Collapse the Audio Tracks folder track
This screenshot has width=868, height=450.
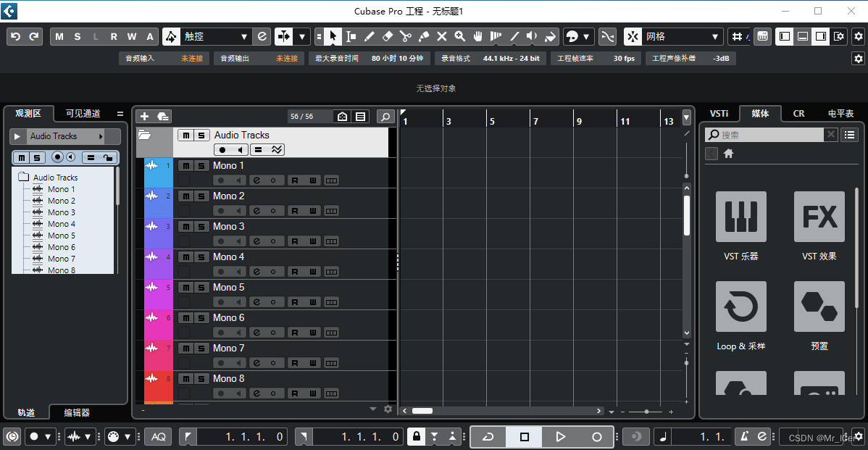pos(144,135)
